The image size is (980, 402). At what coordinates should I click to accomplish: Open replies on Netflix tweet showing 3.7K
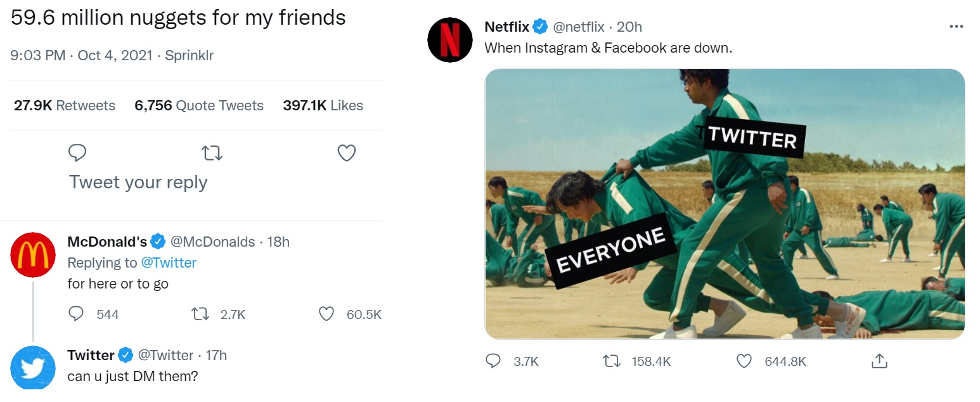tap(493, 361)
